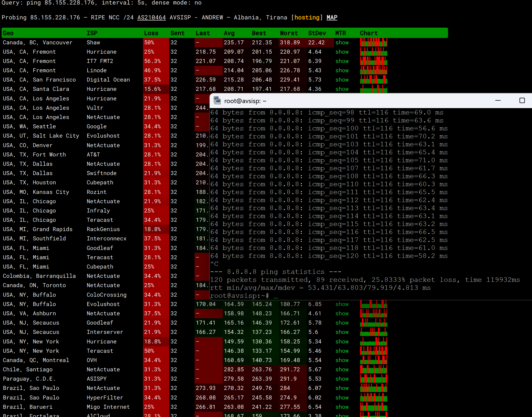The width and height of the screenshot is (532, 417).
Task: Click the Loss column header
Action: tap(151, 33)
